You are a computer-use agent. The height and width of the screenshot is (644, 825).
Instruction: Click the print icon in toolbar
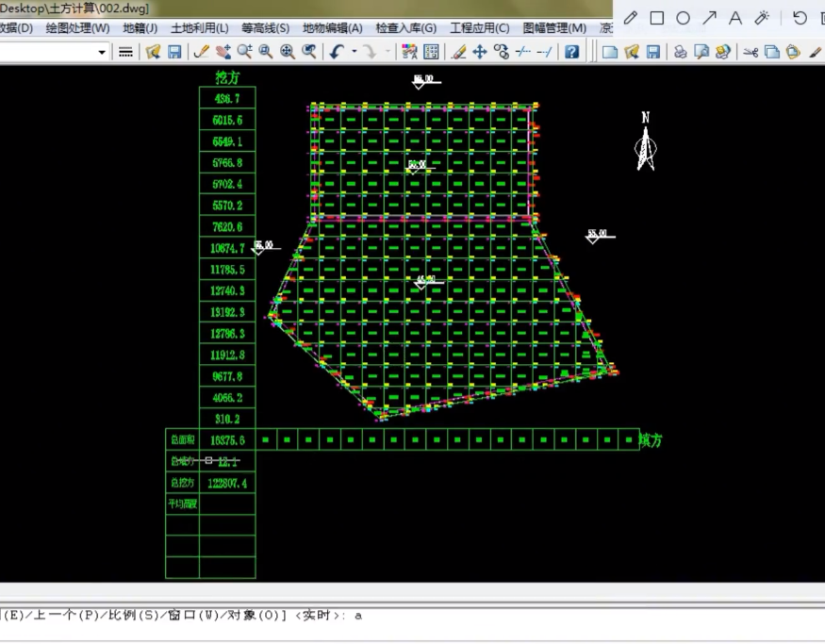tap(679, 52)
